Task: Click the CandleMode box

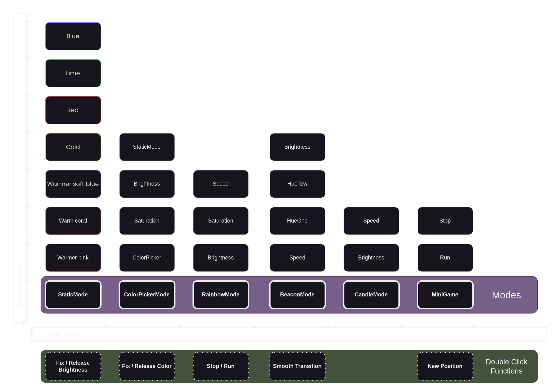Action: (x=371, y=295)
